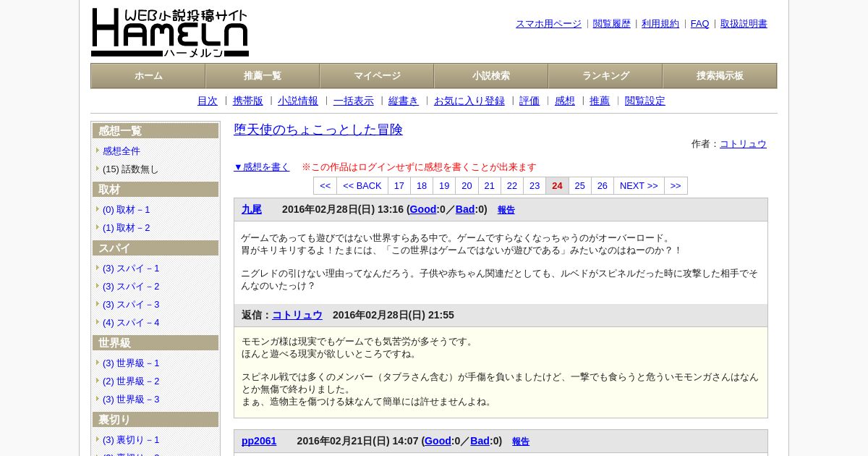The image size is (868, 456).
Task: Open the ホーム navigation tab
Action: coord(148,76)
